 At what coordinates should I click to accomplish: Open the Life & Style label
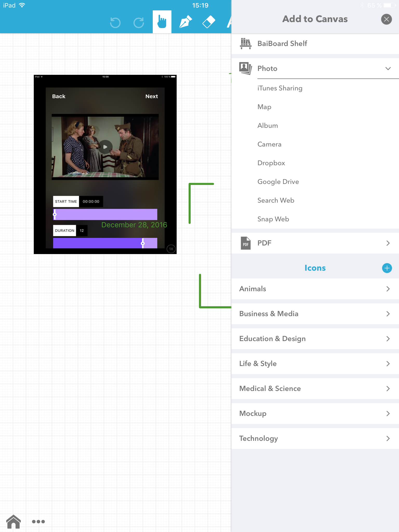258,364
